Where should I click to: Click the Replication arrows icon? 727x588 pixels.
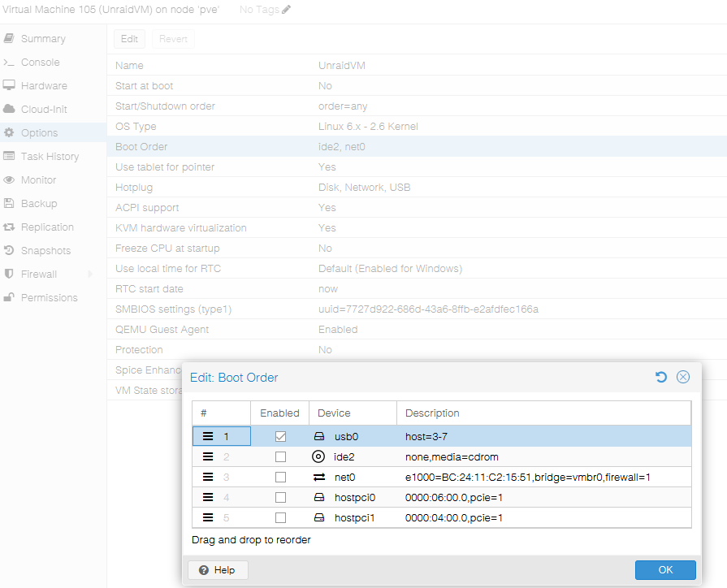[x=9, y=227]
